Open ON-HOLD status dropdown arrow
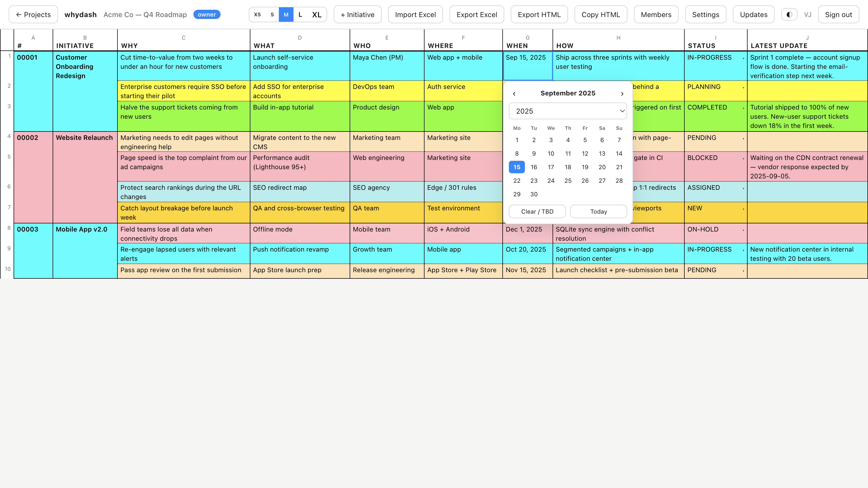The image size is (868, 488). 743,230
